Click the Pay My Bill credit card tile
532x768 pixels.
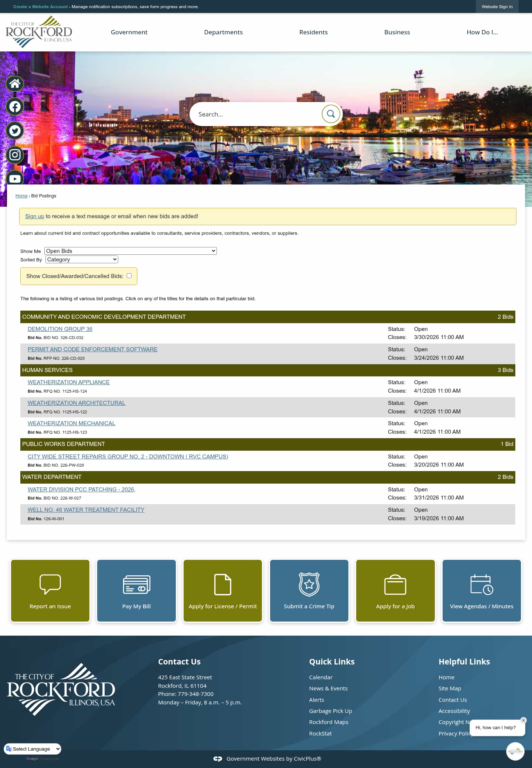136,591
